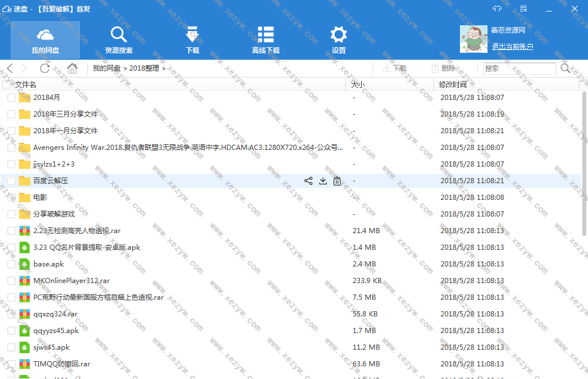Click into the 搜索 input field
This screenshot has height=379, width=588.
[x=519, y=68]
